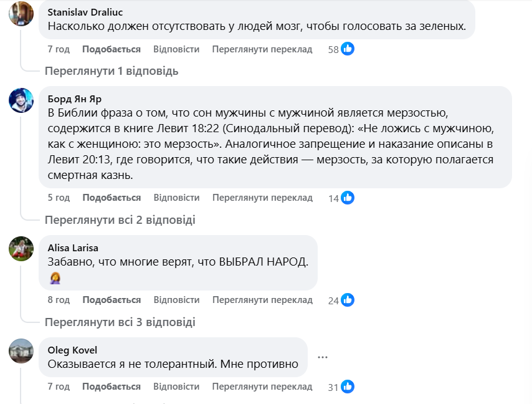Click like icon on Stanislav Draliuc's comment
532x404 pixels.
coord(348,49)
